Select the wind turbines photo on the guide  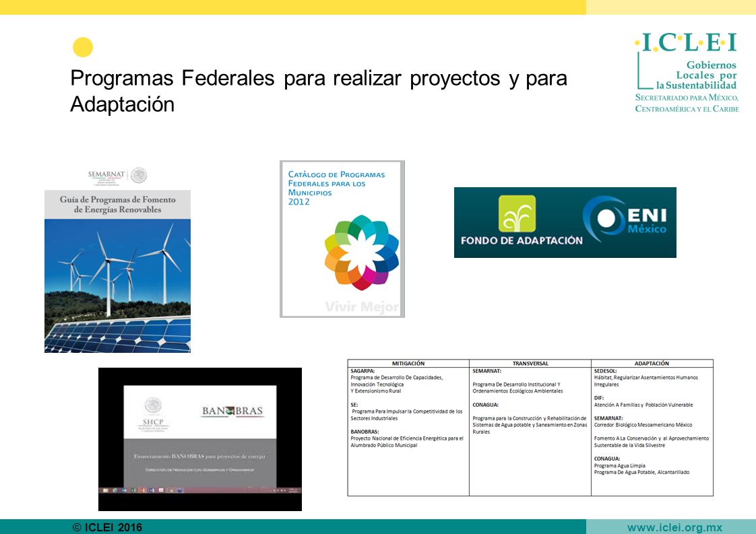coord(118,286)
